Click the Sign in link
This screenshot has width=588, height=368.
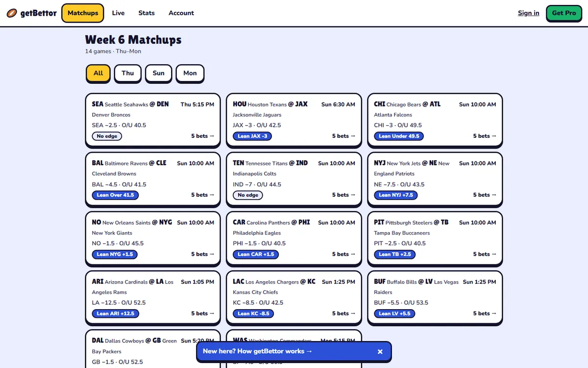529,13
